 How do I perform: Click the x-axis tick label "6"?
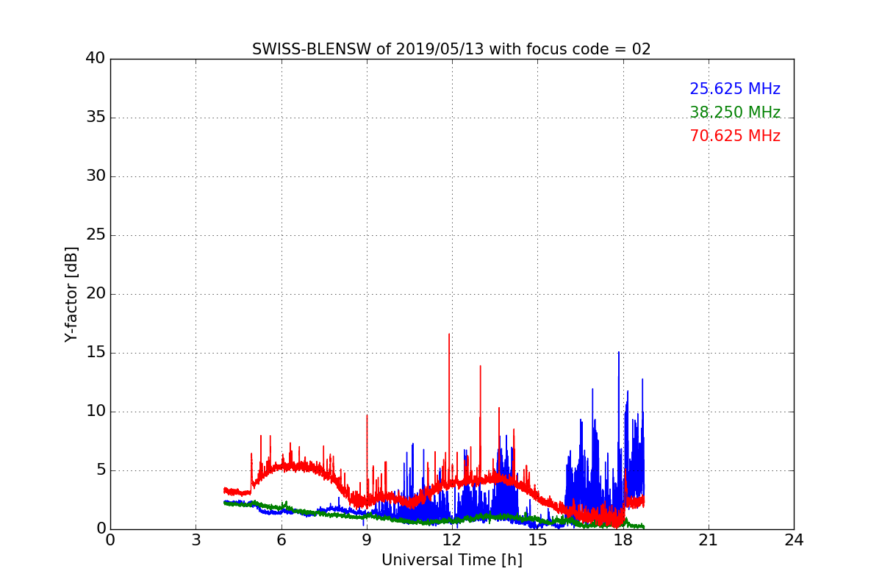click(x=282, y=539)
